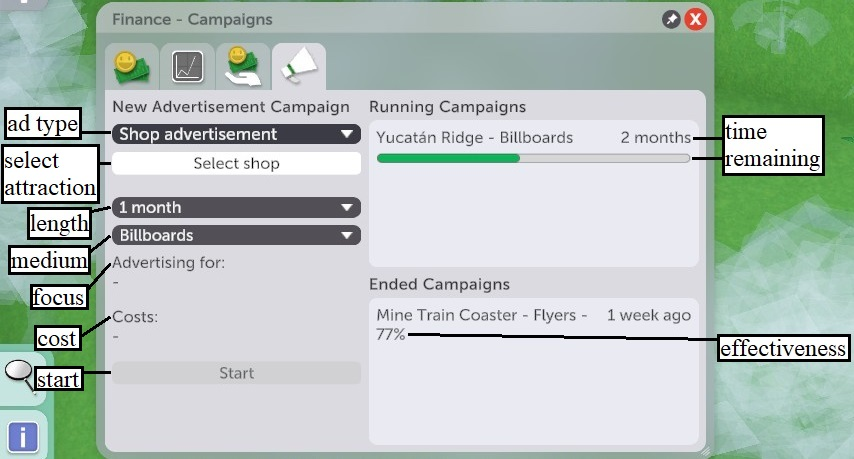This screenshot has width=854, height=459.
Task: Click the Select shop button
Action: click(236, 163)
